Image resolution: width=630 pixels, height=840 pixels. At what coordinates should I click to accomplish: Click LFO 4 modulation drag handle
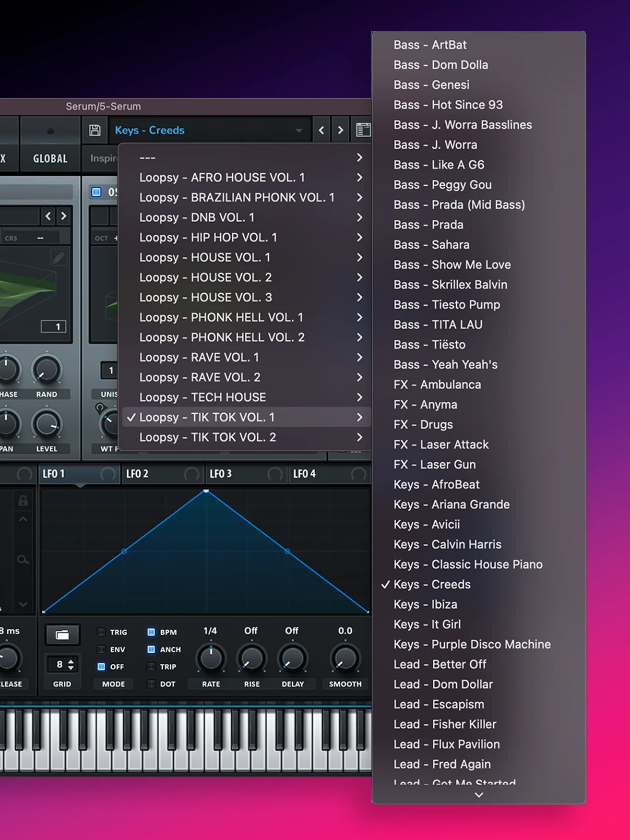[x=358, y=474]
